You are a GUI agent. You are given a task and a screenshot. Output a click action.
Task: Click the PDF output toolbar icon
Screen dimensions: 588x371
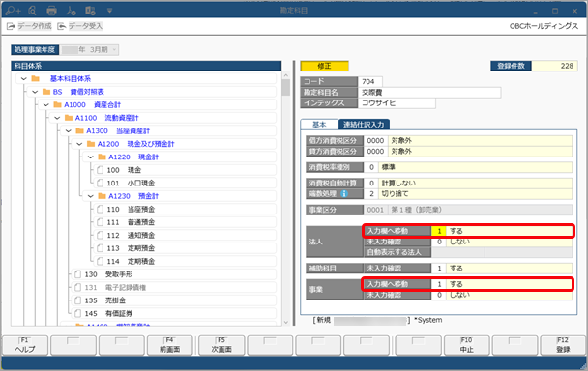71,11
